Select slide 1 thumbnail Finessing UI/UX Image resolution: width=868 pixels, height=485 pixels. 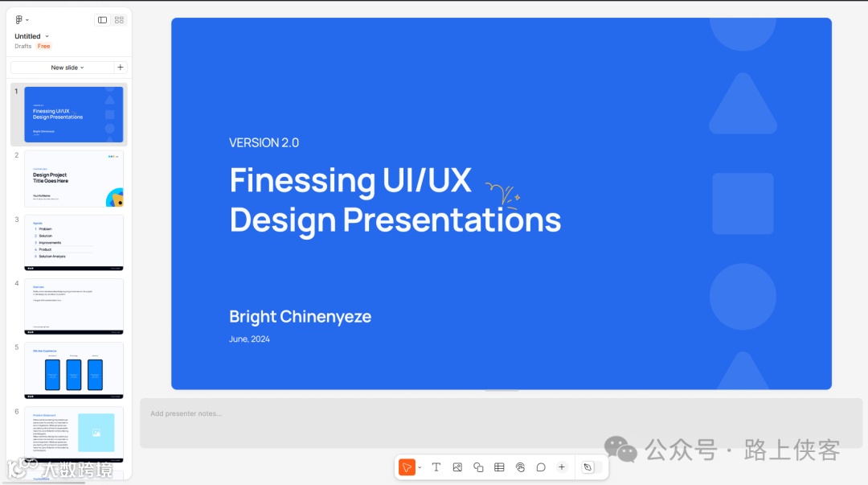pos(74,114)
